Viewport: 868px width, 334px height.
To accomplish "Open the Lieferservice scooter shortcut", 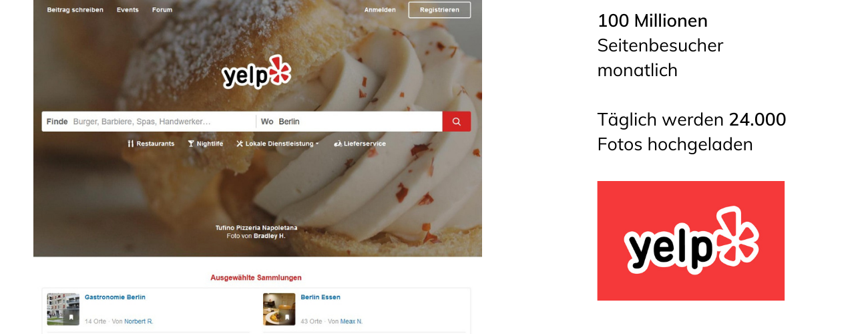I will click(360, 144).
